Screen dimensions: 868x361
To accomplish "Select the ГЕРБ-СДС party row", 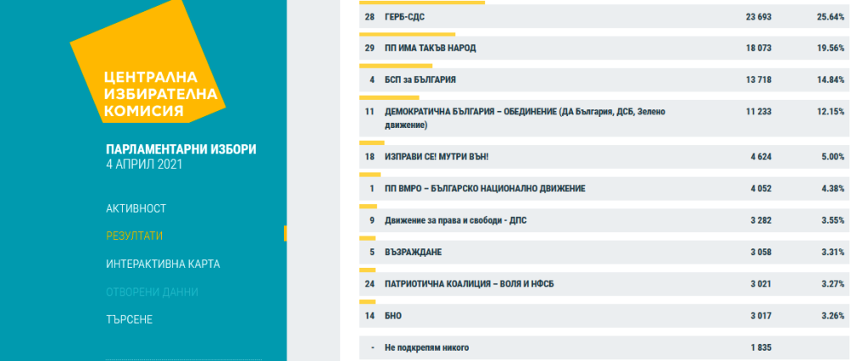I will coord(604,17).
